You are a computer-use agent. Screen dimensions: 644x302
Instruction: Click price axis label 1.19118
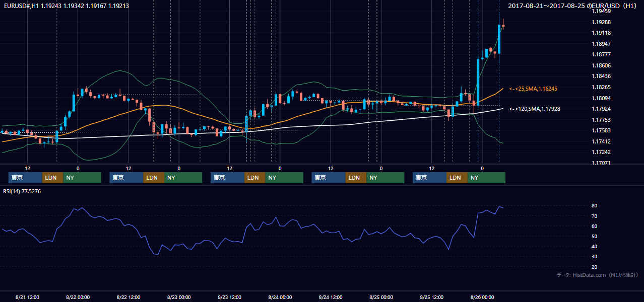tap(601, 33)
